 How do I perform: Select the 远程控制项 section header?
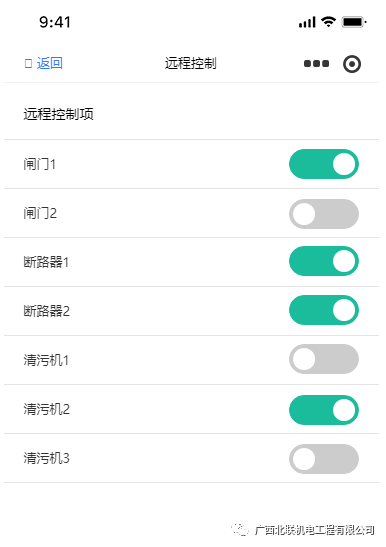point(58,114)
